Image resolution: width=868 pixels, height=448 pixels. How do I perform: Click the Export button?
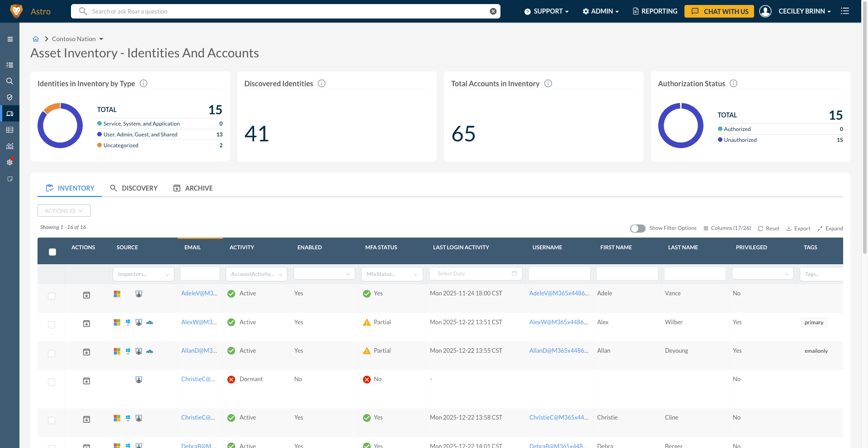click(798, 229)
